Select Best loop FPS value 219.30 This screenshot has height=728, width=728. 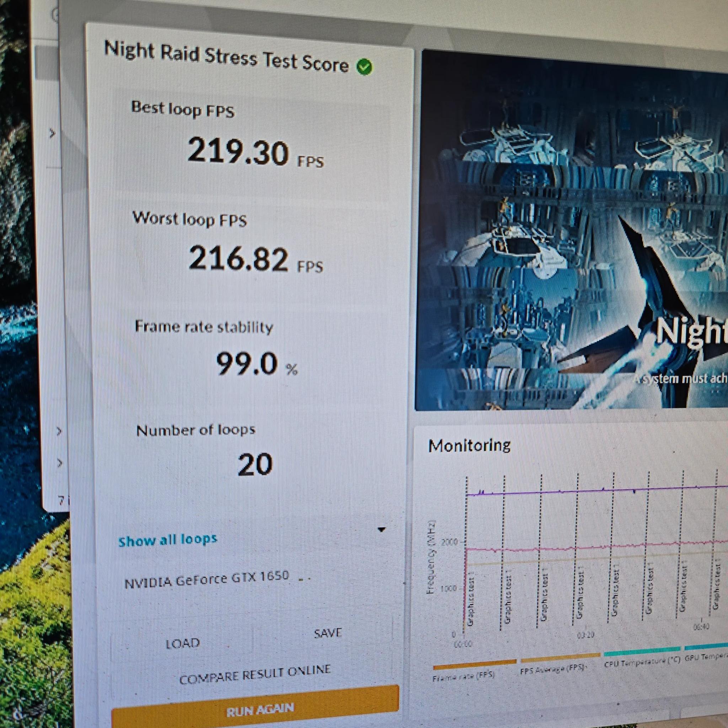238,151
